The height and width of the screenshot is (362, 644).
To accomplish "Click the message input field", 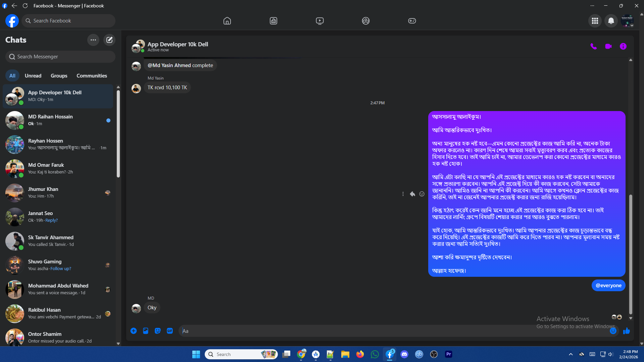I will tap(393, 331).
